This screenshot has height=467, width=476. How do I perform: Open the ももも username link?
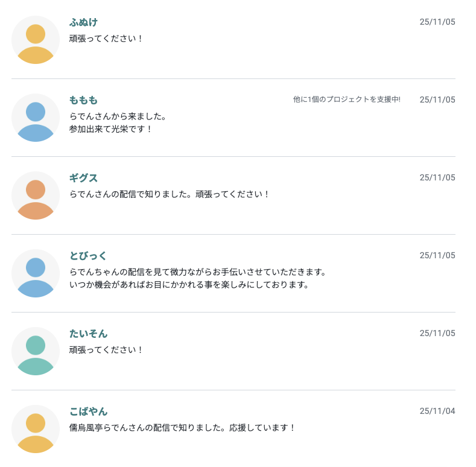83,100
